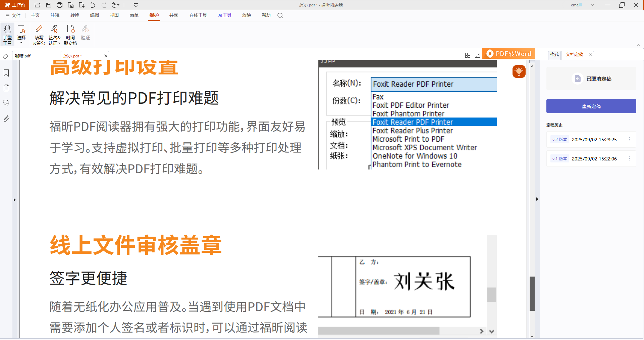Open the attachments paperclip panel icon
This screenshot has width=644, height=340.
click(x=6, y=118)
